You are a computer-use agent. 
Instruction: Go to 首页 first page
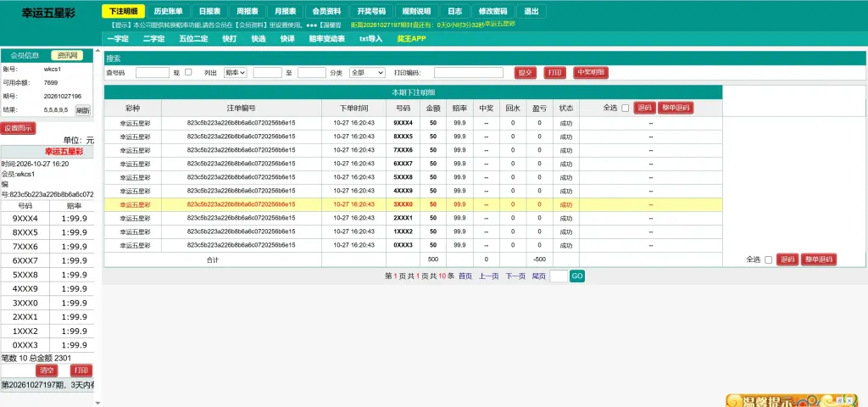pyautogui.click(x=465, y=276)
